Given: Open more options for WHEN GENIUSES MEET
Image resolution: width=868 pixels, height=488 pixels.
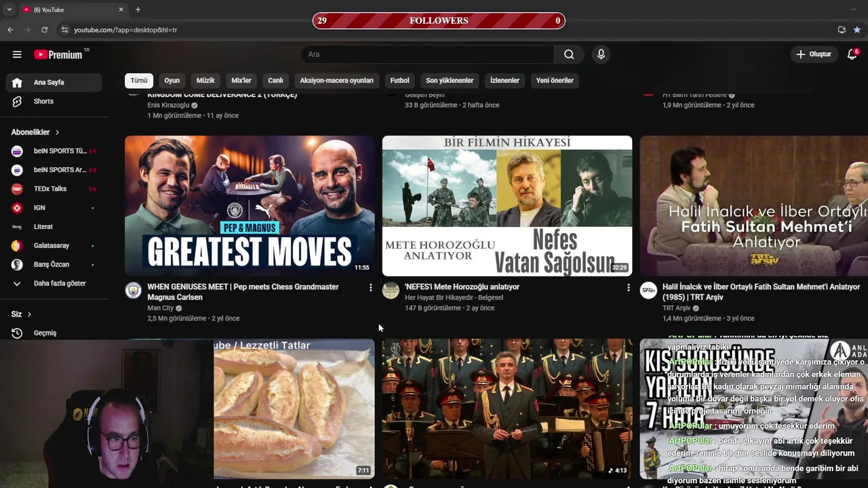Looking at the screenshot, I should click(x=370, y=288).
